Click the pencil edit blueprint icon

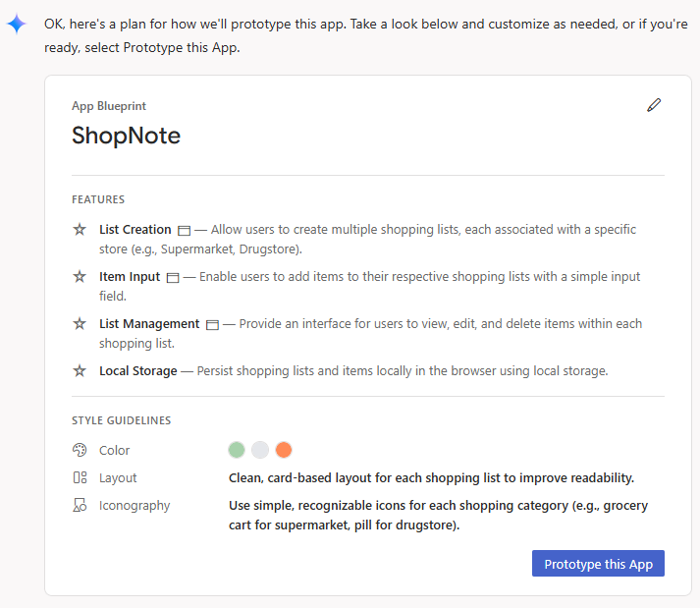pos(654,105)
